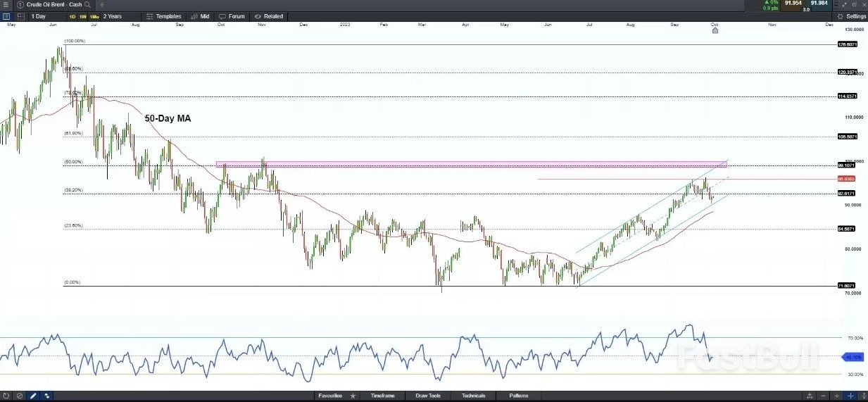Click the (23.60%) Fibonacci label
This screenshot has width=868, height=402.
(x=73, y=225)
